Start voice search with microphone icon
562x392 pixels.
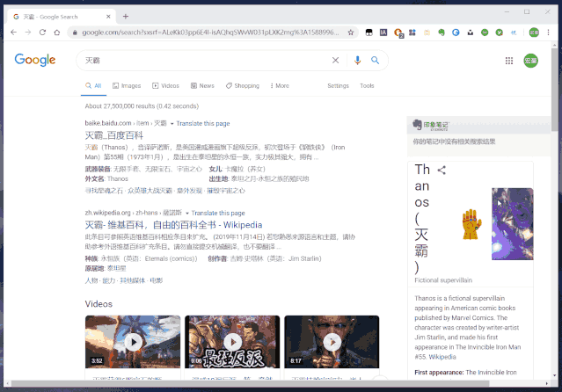tap(357, 60)
